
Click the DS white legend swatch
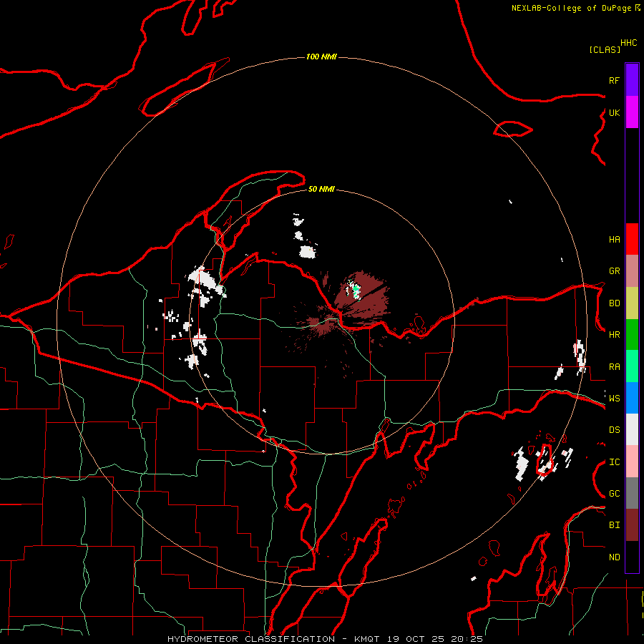[x=632, y=429]
